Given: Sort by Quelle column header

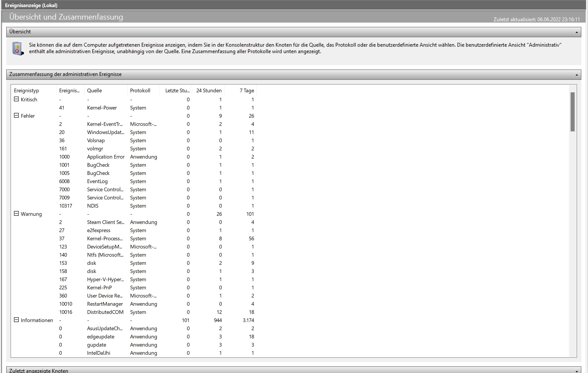Looking at the screenshot, I should tap(94, 91).
